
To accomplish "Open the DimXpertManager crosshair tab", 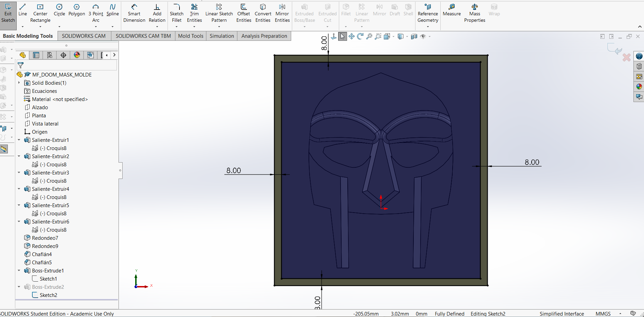I will [x=63, y=55].
